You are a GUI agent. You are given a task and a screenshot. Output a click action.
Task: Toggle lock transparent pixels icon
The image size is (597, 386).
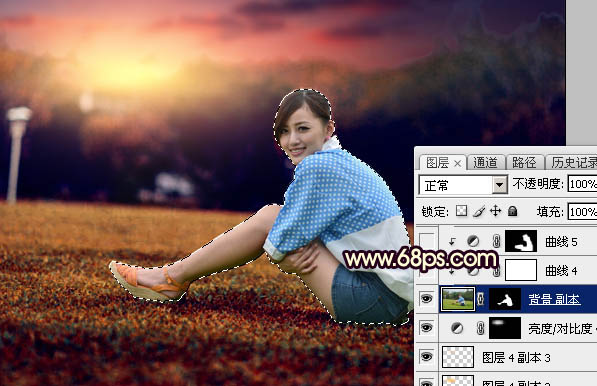[x=461, y=211]
